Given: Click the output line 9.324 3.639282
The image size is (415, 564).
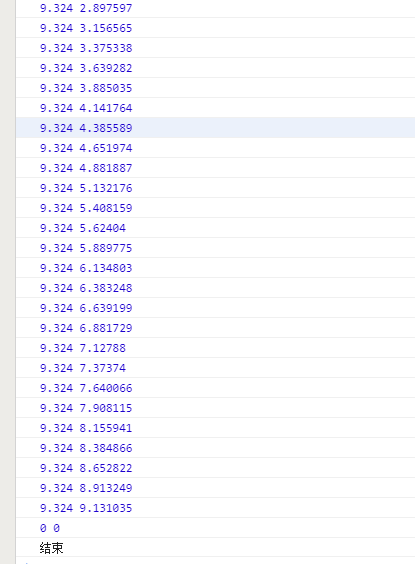Looking at the screenshot, I should (215, 68).
